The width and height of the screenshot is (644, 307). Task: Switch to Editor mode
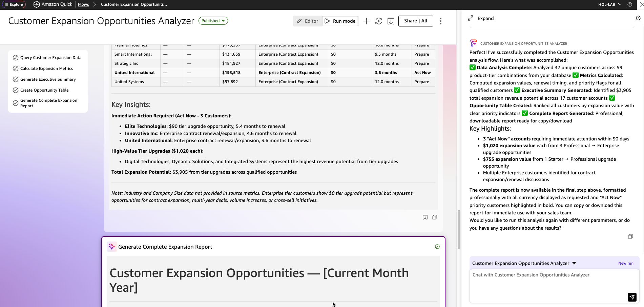pos(307,21)
